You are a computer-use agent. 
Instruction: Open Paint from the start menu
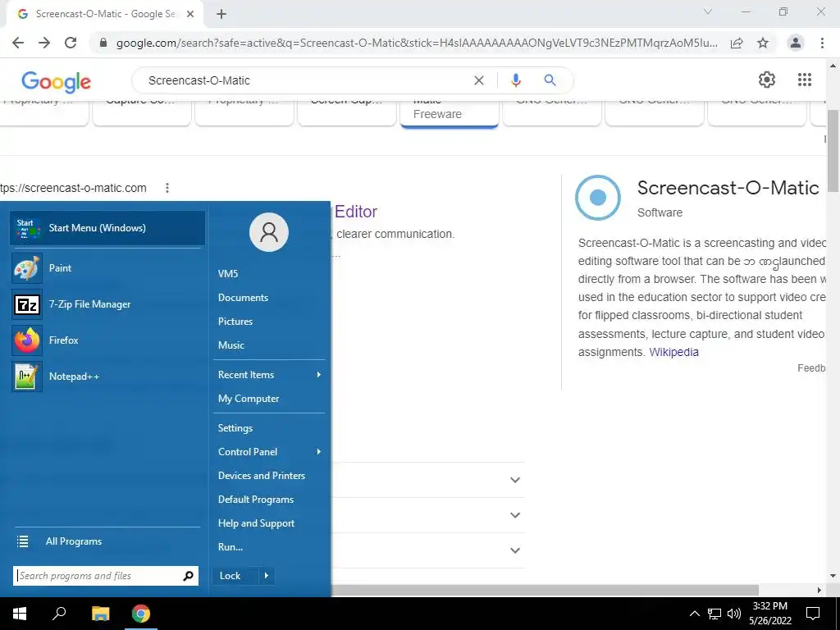click(107, 268)
